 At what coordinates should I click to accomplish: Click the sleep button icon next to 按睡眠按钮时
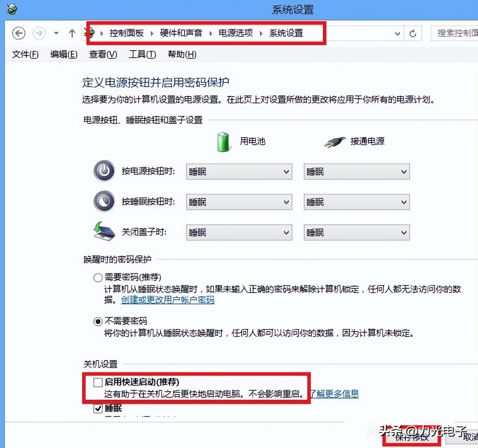point(104,201)
